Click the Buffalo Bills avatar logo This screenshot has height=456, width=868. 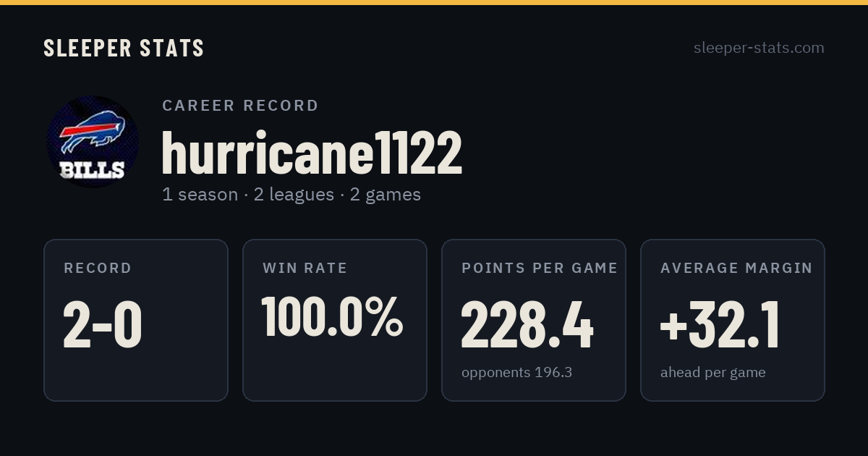tap(93, 142)
